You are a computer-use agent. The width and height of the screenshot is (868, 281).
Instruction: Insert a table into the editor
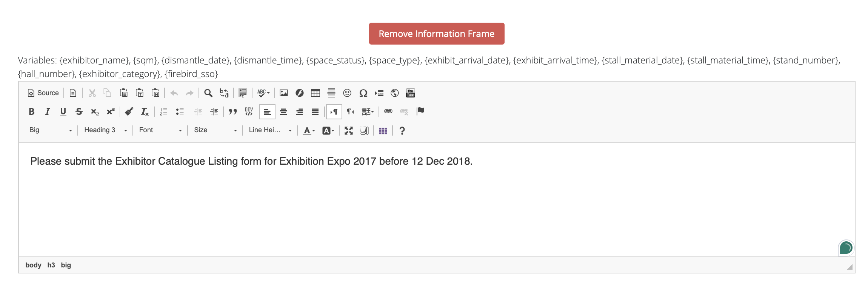(x=315, y=93)
